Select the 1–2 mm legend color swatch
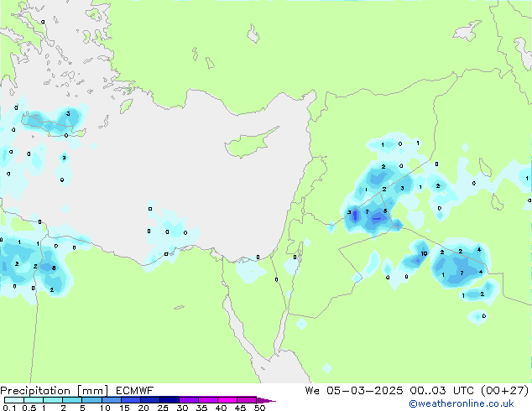 point(53,400)
